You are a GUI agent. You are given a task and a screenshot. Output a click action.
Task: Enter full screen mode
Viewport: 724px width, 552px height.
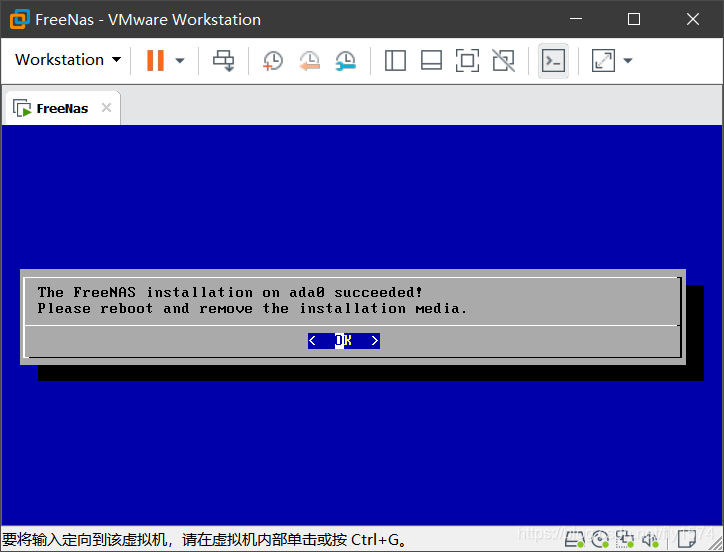[467, 61]
